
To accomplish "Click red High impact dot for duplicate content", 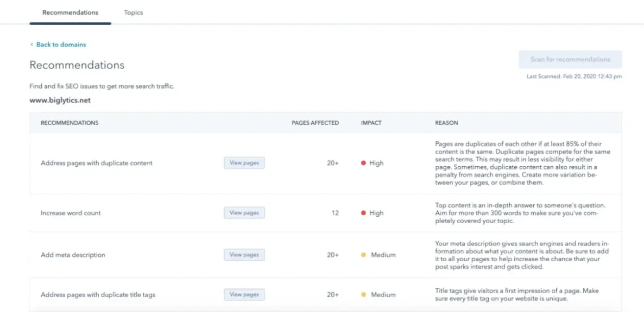I will tap(363, 163).
